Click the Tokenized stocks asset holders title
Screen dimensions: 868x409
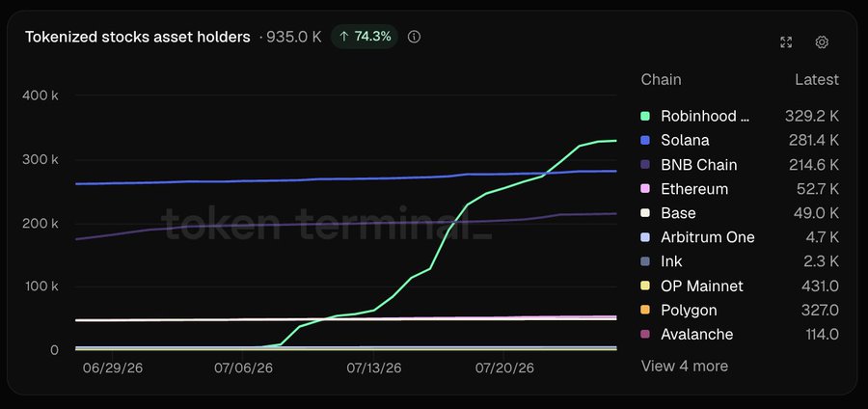[138, 37]
